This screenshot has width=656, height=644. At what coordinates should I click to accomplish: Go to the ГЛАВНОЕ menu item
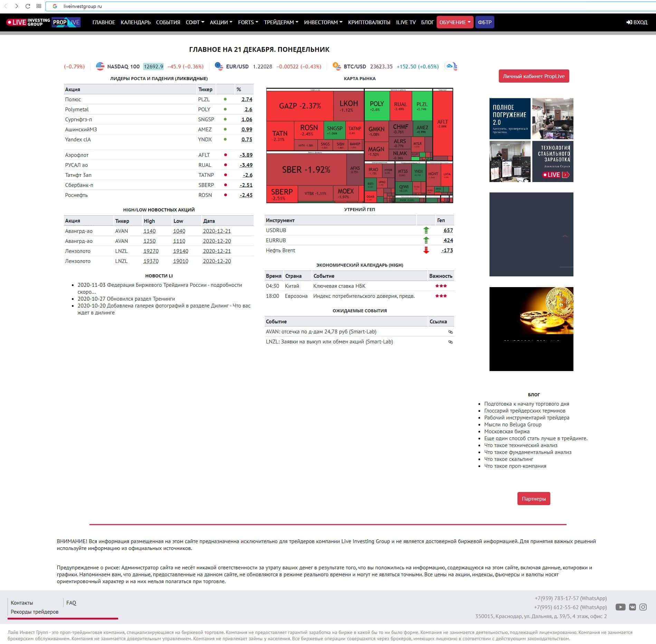click(x=104, y=22)
